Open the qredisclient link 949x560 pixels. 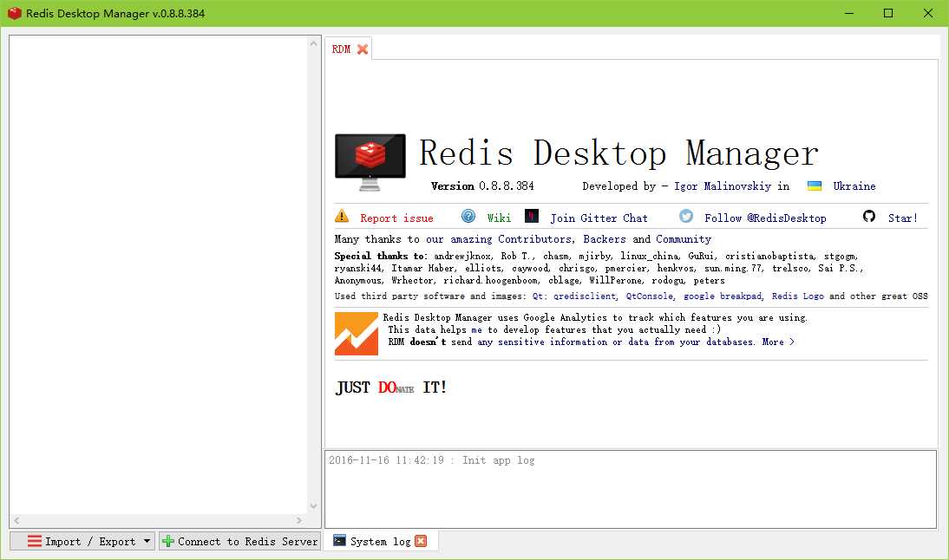(x=585, y=296)
